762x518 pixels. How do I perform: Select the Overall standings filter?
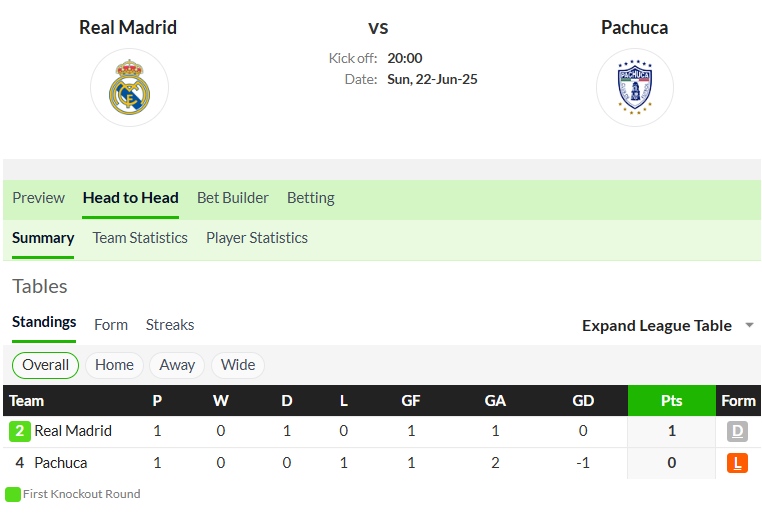[x=45, y=365]
